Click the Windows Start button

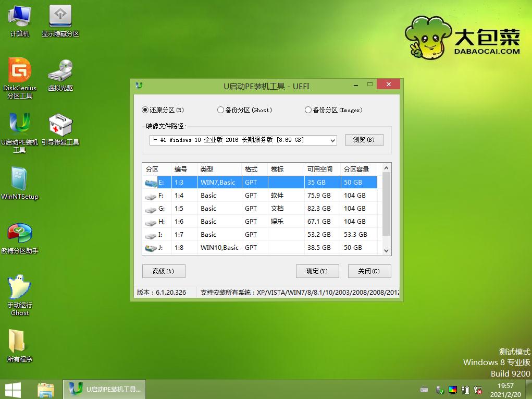coord(13,390)
